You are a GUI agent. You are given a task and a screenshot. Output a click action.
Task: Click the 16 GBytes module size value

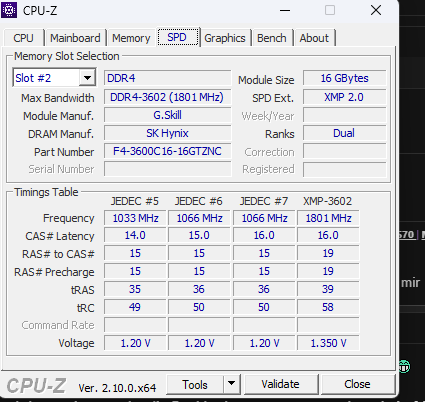click(x=344, y=78)
